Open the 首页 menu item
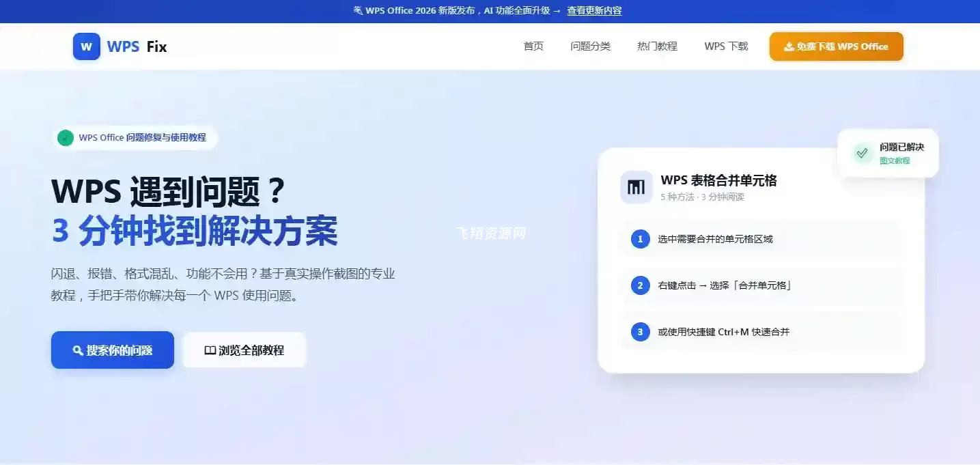This screenshot has height=465, width=980. coord(533,46)
